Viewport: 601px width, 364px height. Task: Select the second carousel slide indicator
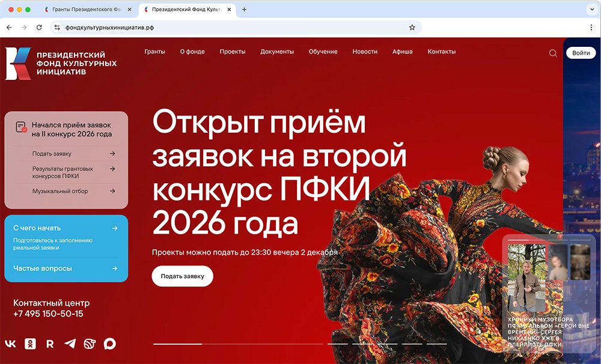point(338,344)
